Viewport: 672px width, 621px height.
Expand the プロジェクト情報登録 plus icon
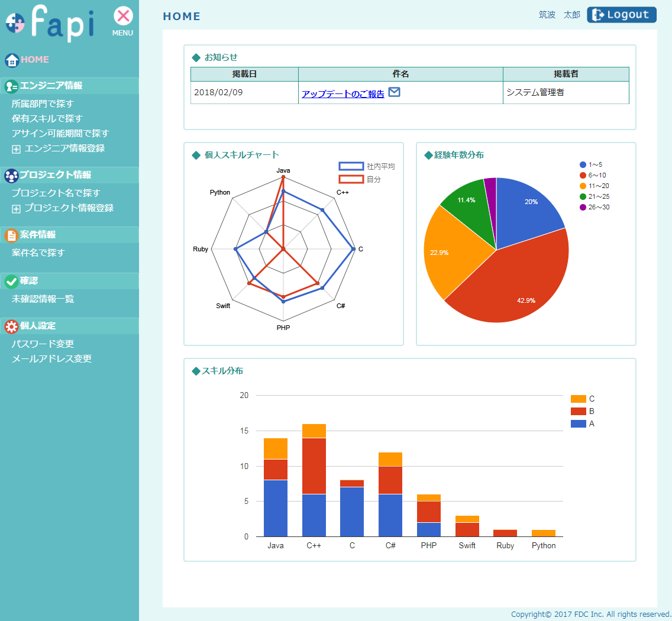pos(16,209)
